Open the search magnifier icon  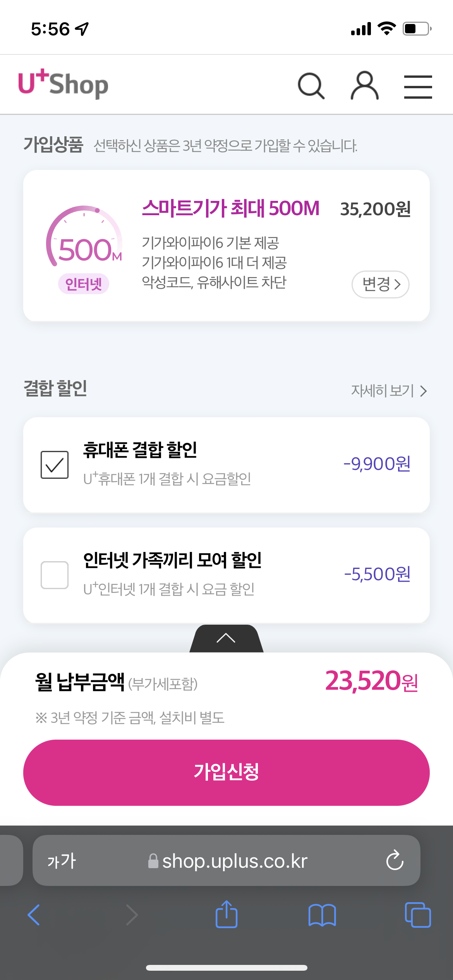[x=311, y=86]
